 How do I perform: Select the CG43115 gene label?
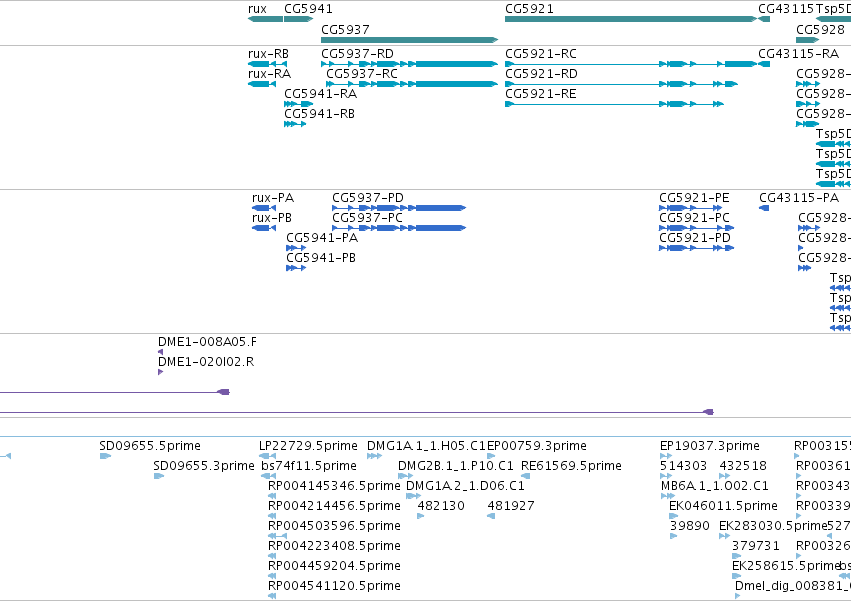pos(786,9)
